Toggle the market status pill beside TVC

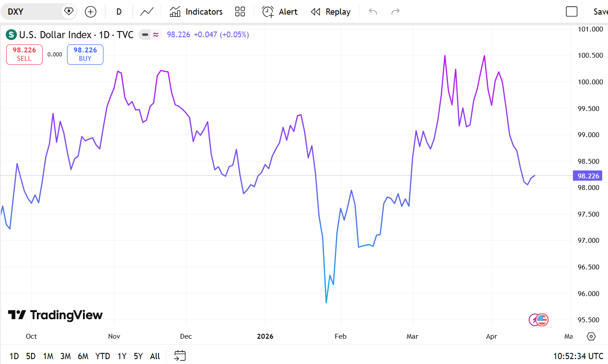150,35
